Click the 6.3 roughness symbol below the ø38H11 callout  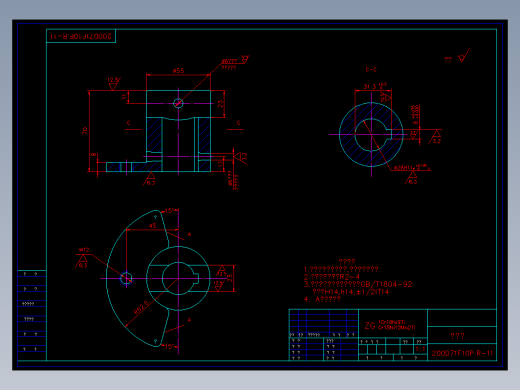click(412, 178)
